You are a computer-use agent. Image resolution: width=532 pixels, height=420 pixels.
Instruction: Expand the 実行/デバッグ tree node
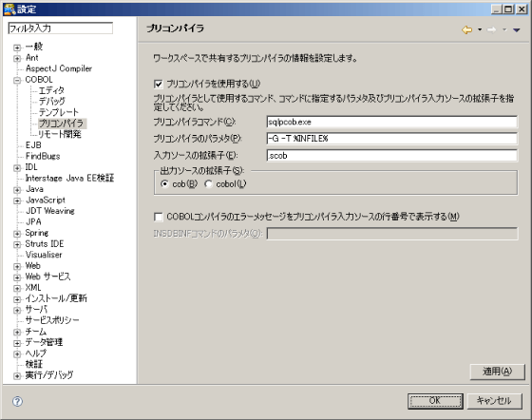click(x=17, y=376)
